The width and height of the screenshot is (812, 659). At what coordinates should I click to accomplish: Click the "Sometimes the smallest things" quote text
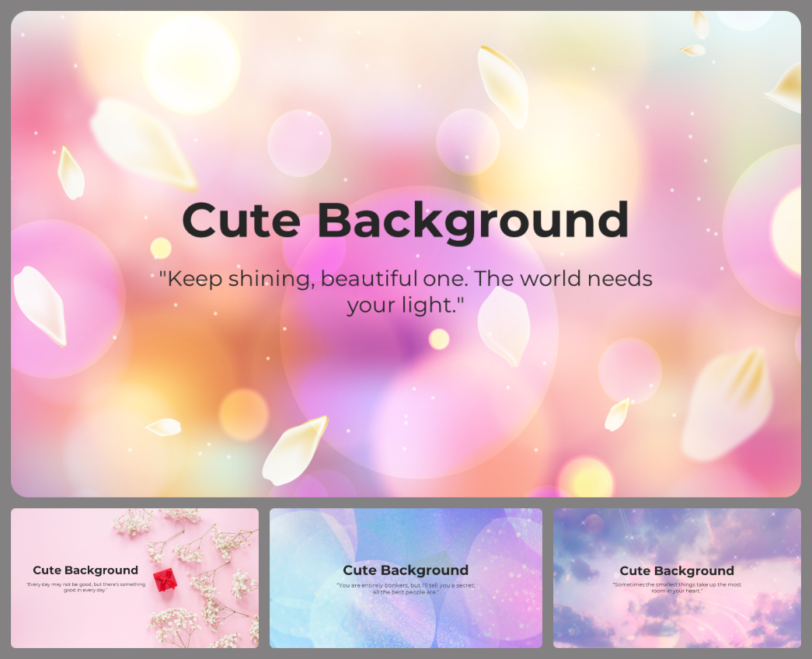(677, 587)
